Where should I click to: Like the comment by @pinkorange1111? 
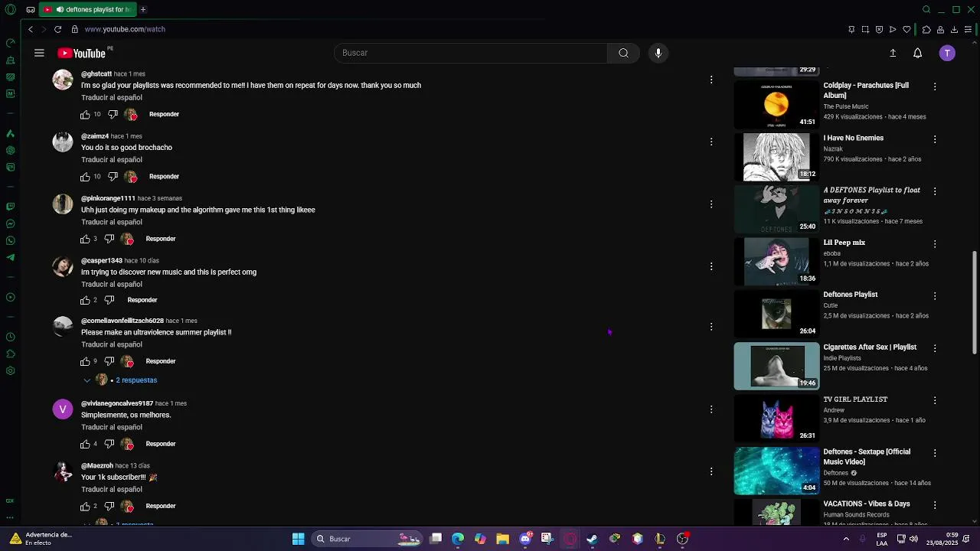85,239
